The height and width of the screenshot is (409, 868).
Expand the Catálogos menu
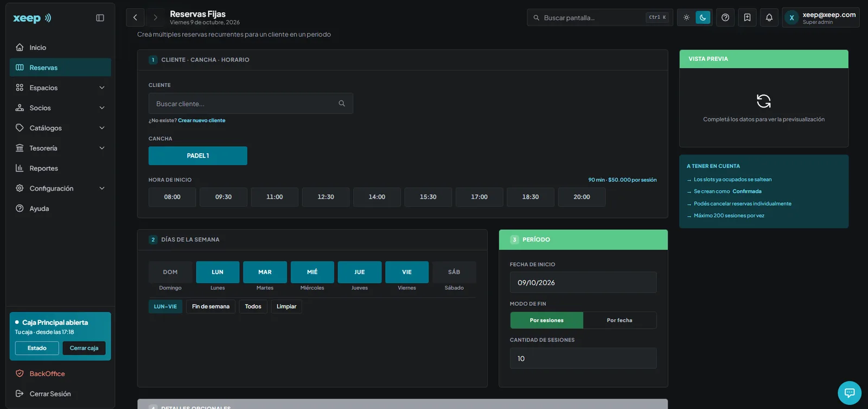(60, 128)
